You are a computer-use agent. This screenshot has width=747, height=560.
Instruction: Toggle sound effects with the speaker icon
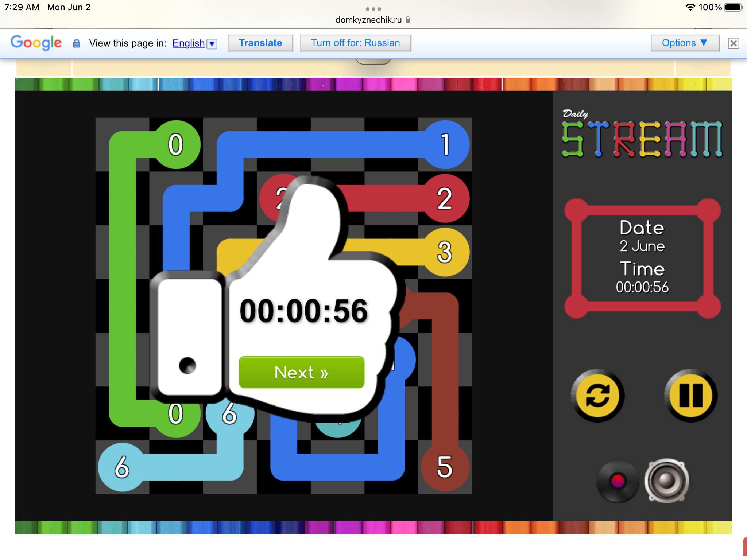pyautogui.click(x=666, y=481)
